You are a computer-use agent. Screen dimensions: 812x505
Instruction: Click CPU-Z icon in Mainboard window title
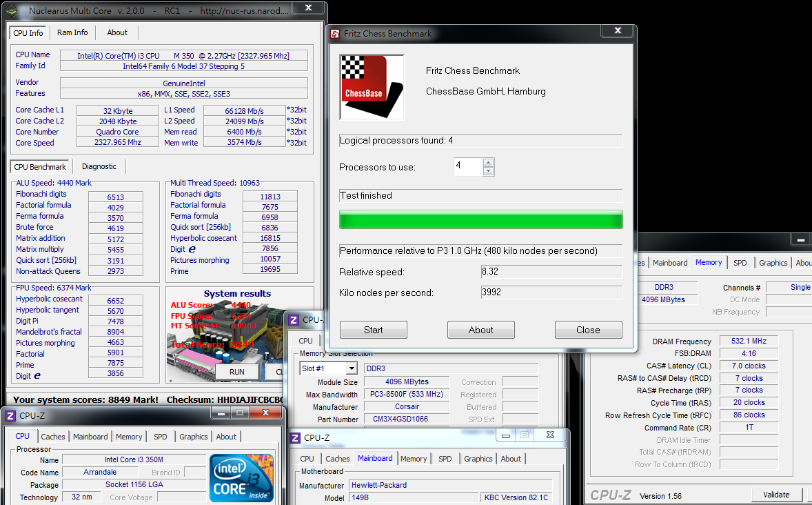tap(294, 437)
